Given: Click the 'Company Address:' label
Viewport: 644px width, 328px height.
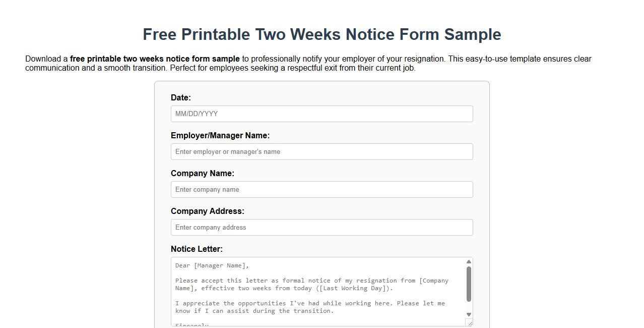Looking at the screenshot, I should [208, 211].
